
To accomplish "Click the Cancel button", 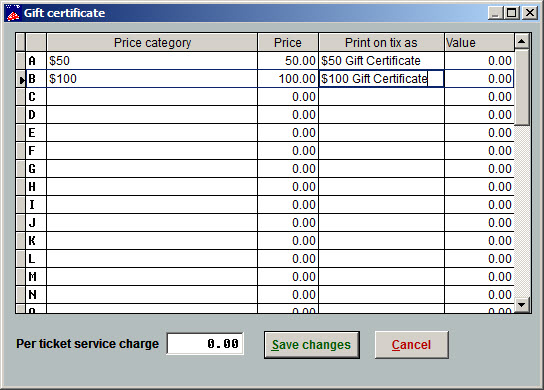I will click(x=411, y=345).
